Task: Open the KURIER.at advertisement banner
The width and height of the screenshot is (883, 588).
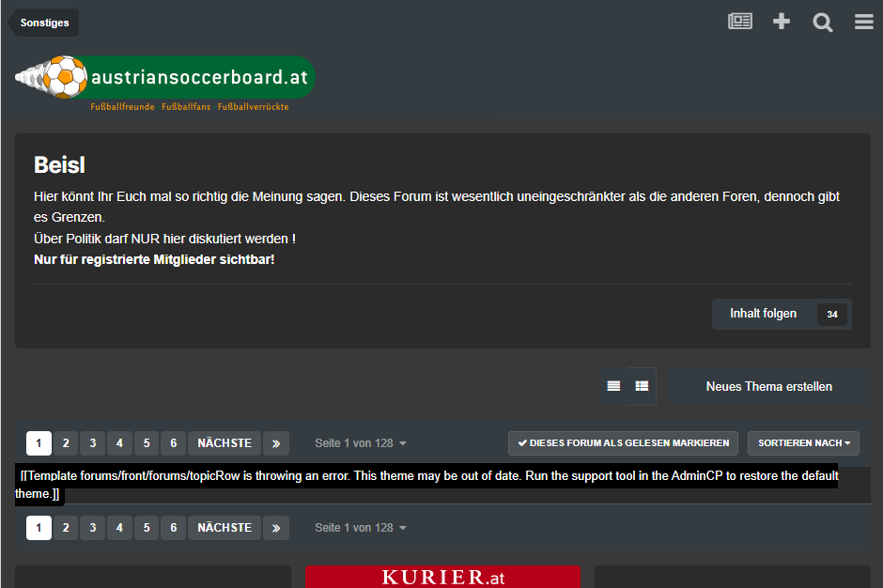Action: click(x=442, y=576)
